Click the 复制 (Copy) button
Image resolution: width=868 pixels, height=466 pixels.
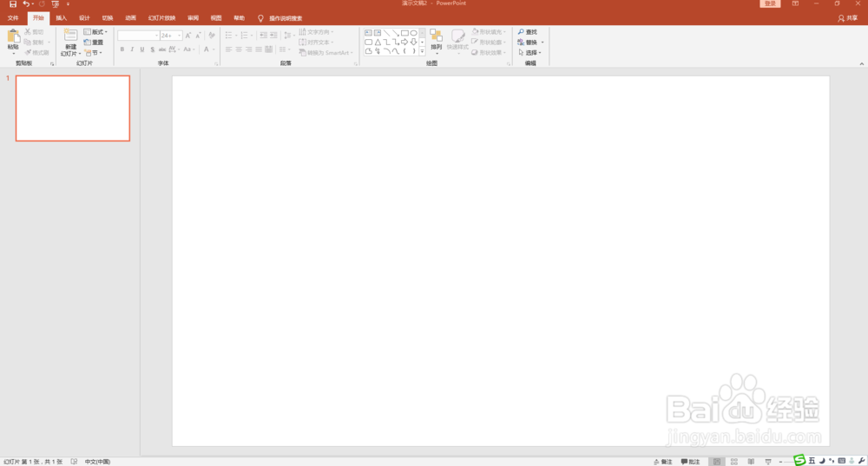pos(34,42)
